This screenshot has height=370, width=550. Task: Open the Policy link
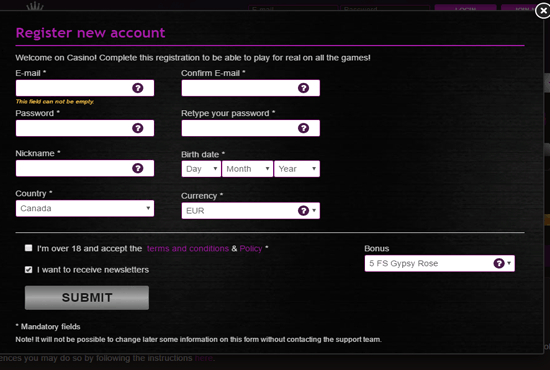(x=251, y=249)
